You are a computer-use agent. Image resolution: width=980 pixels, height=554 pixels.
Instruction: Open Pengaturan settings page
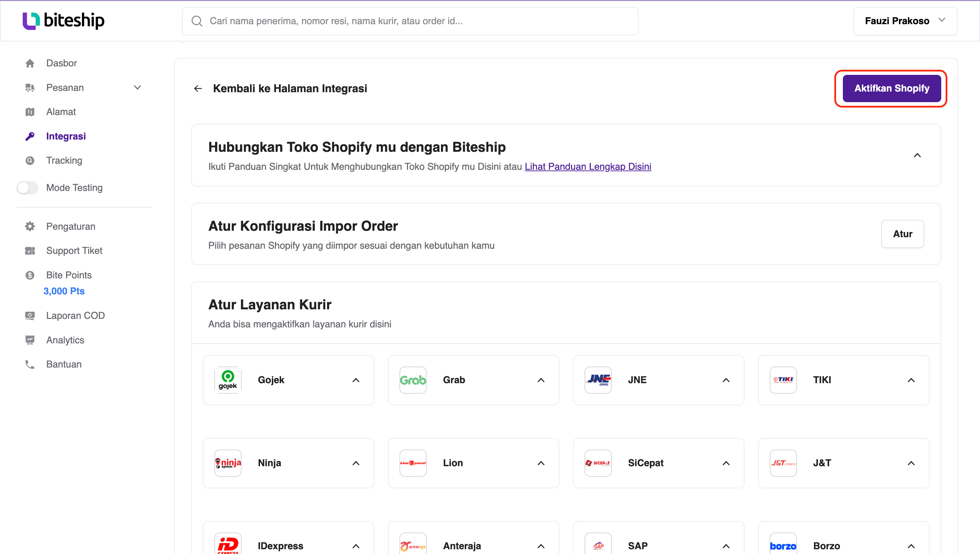[x=71, y=226]
